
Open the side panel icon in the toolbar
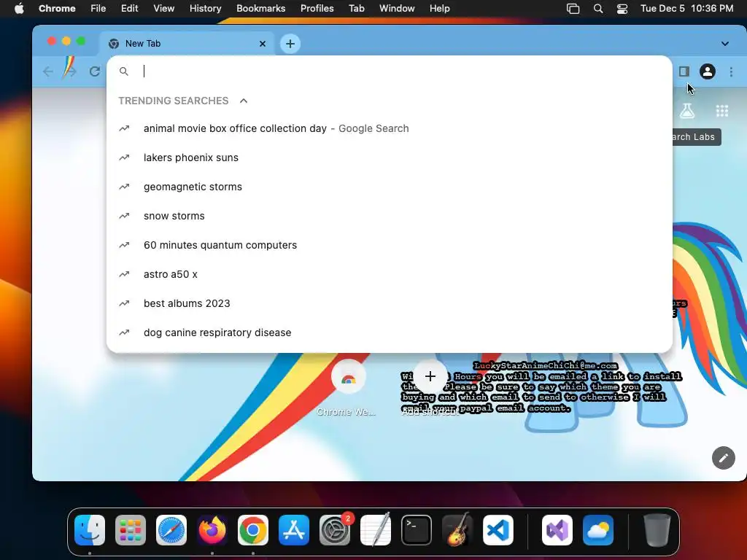(684, 71)
